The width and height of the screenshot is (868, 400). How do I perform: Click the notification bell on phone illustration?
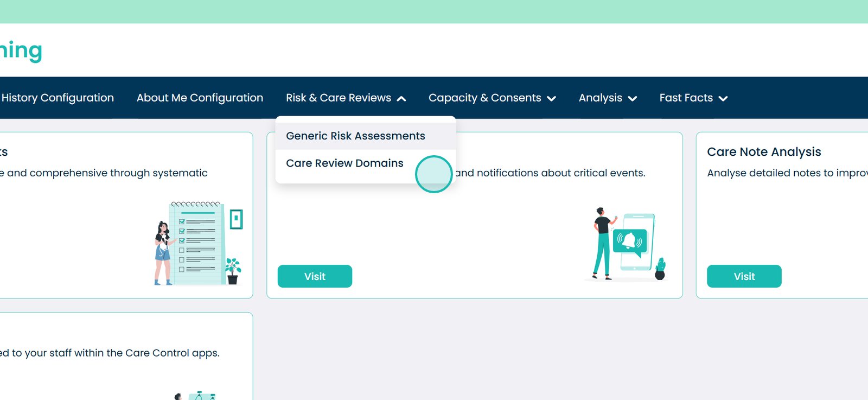630,240
